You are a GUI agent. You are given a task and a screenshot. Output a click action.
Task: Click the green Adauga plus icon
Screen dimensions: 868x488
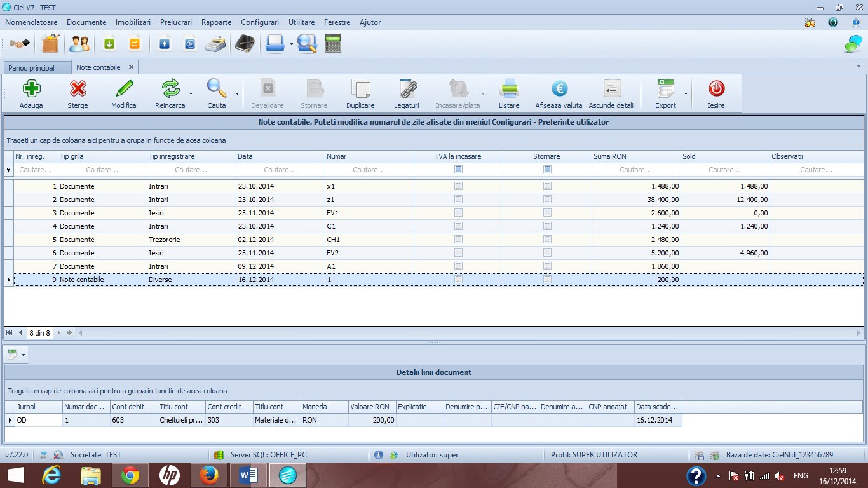pos(31,88)
